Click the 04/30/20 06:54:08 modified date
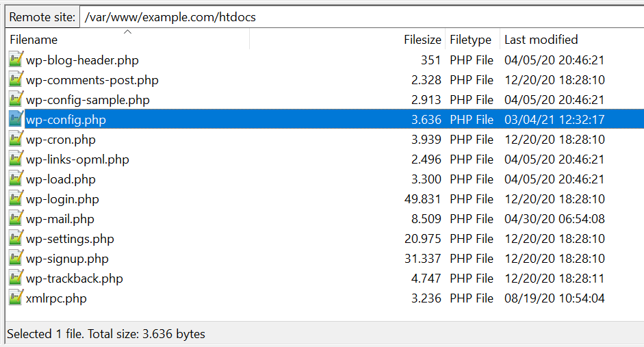Screen dimensions: 644x347 [x=554, y=219]
